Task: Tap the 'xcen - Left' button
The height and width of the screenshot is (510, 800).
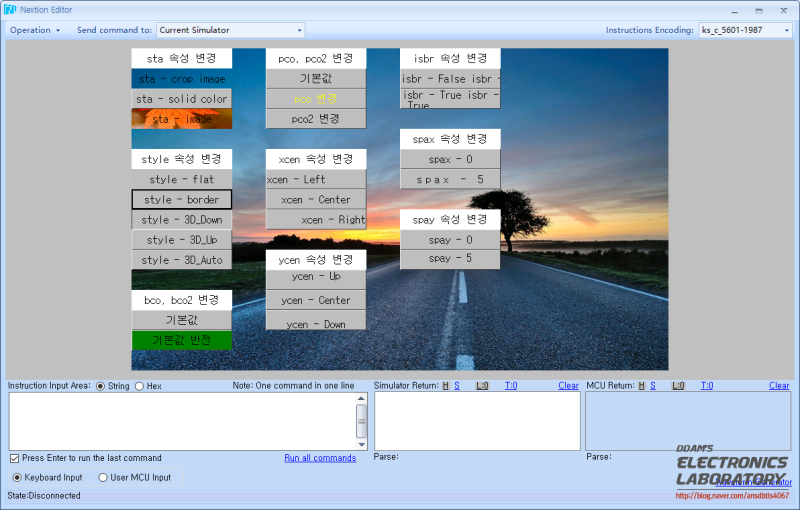Action: pos(316,179)
